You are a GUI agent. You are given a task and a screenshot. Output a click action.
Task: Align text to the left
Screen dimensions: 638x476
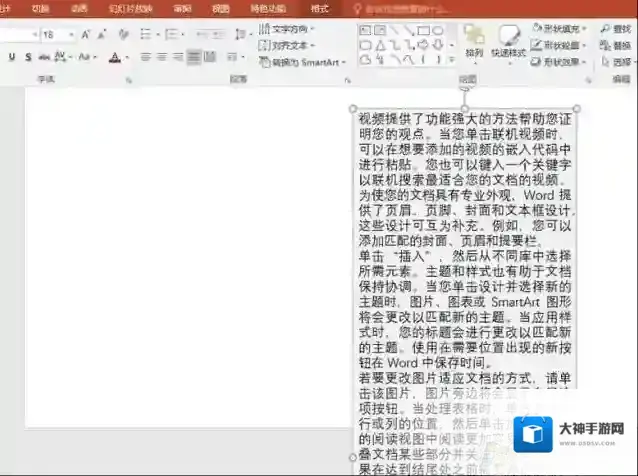point(143,57)
